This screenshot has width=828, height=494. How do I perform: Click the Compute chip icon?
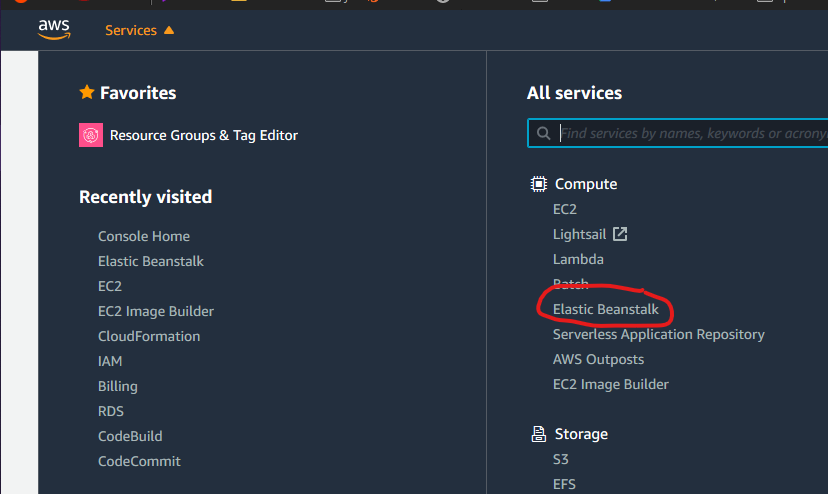click(x=538, y=184)
